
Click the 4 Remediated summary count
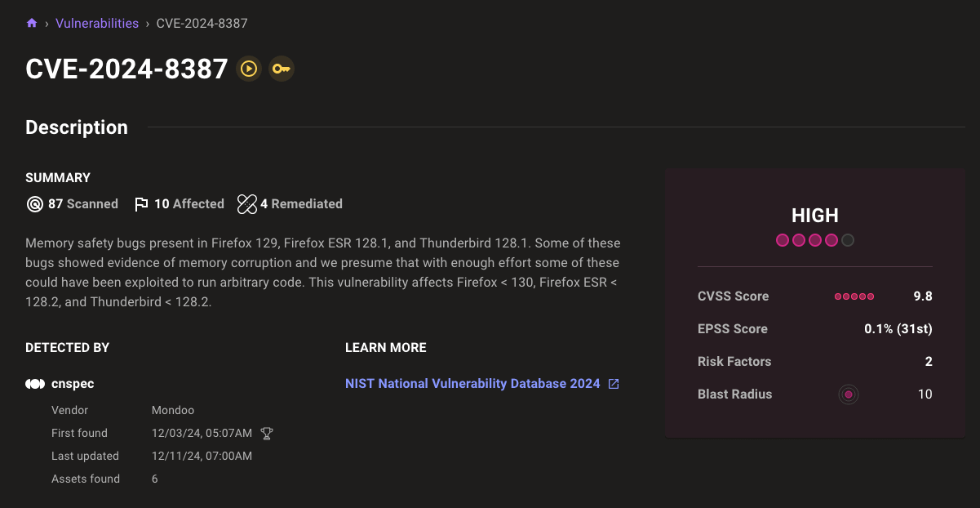(301, 204)
